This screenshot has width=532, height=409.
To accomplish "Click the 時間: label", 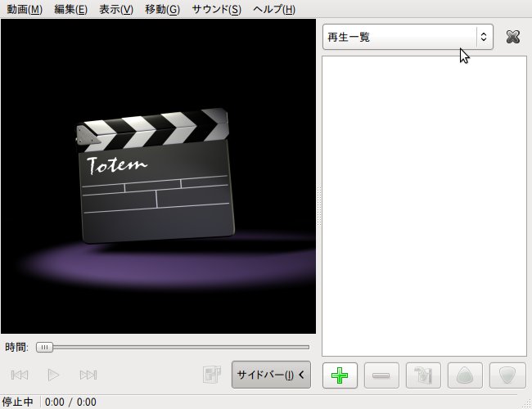I will click(x=16, y=348).
